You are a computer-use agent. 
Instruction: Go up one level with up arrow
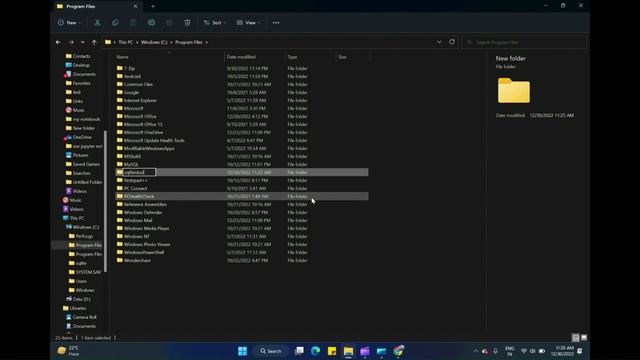(94, 42)
